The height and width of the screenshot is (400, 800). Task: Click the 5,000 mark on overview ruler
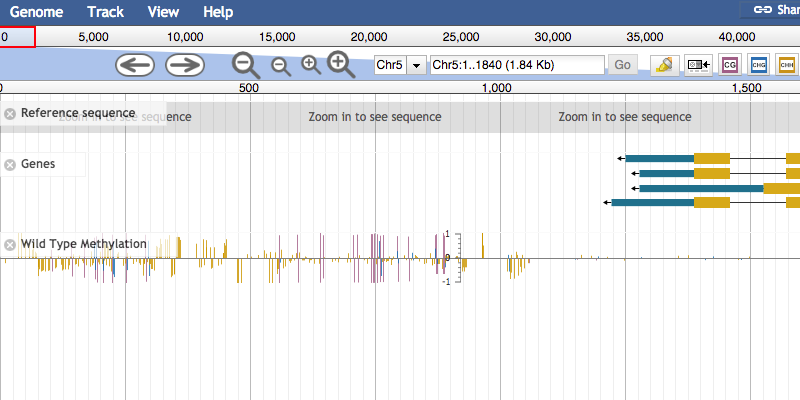(x=93, y=37)
